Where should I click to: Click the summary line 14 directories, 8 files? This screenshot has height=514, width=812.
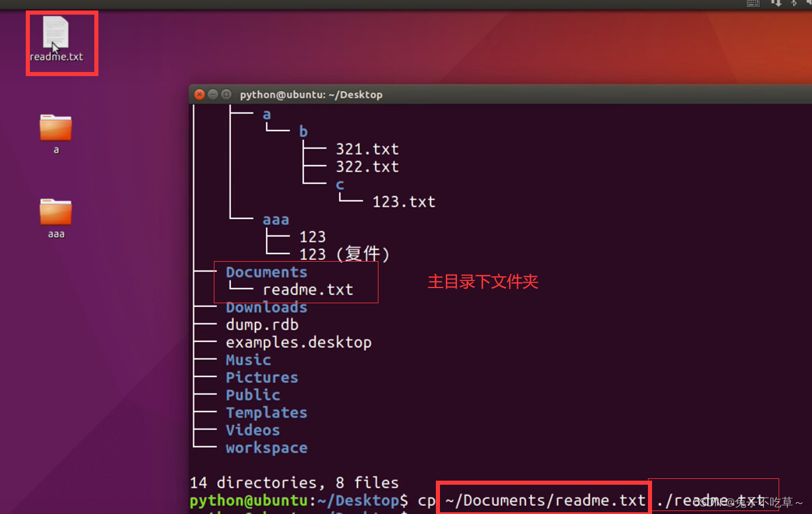pos(294,483)
